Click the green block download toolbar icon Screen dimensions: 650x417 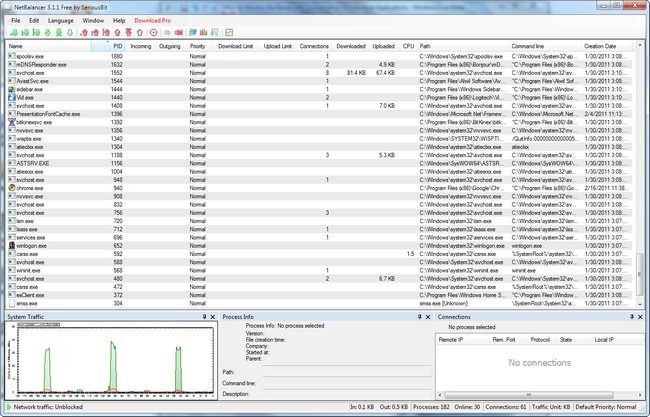pyautogui.click(x=48, y=32)
